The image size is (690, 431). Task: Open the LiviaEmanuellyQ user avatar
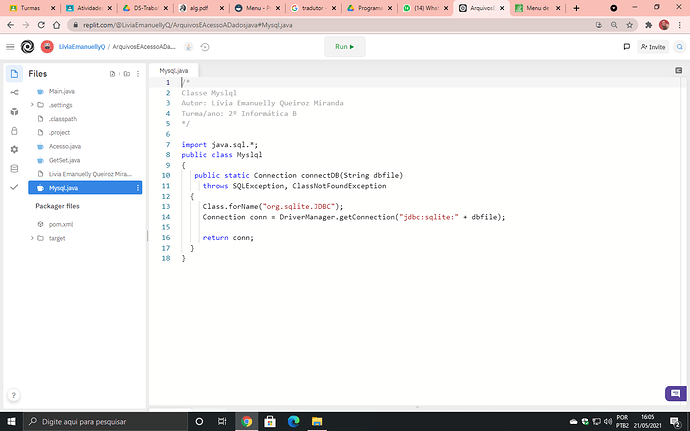(47, 47)
